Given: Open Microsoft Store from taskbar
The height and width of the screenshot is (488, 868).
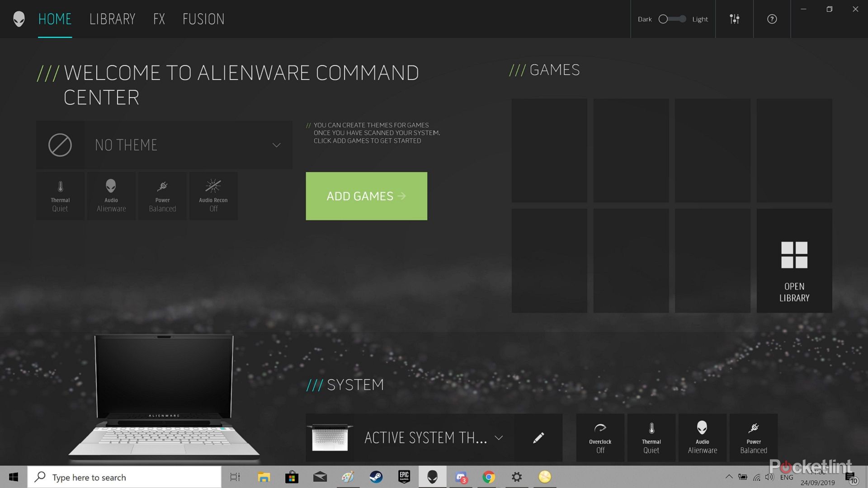Looking at the screenshot, I should point(292,477).
